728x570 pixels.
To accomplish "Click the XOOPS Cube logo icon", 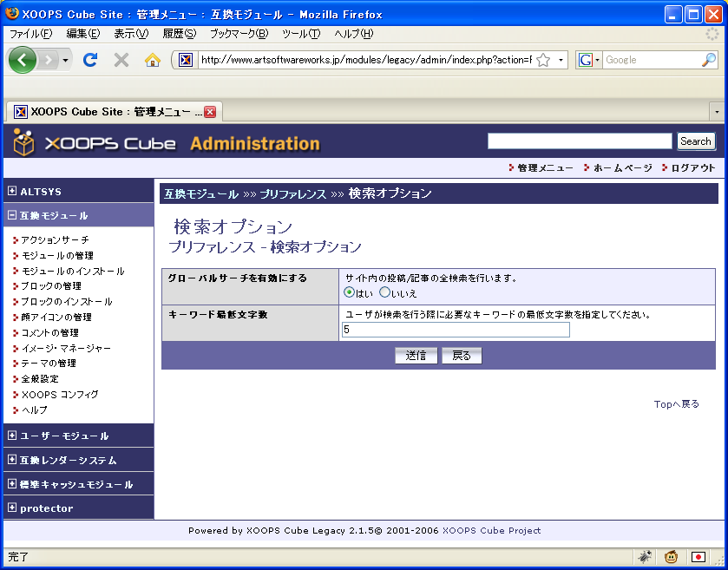I will click(23, 142).
